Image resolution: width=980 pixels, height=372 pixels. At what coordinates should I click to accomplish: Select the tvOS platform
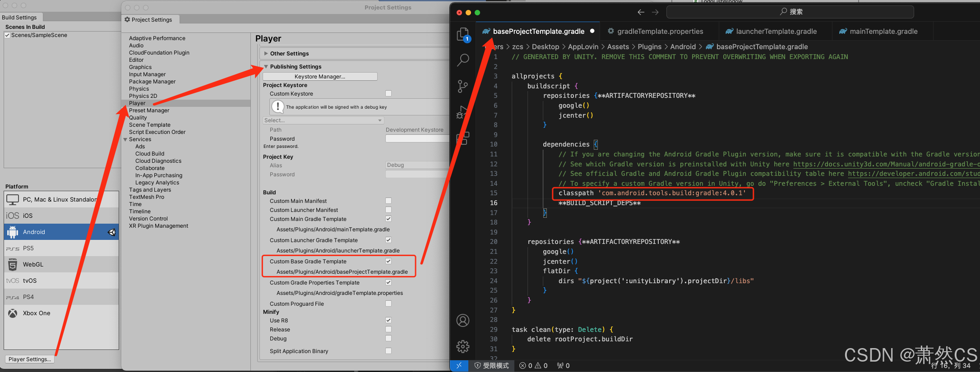(61, 280)
